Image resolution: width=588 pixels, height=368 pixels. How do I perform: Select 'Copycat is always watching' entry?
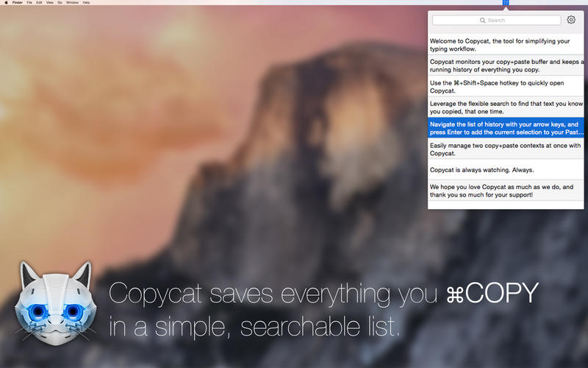pos(506,170)
